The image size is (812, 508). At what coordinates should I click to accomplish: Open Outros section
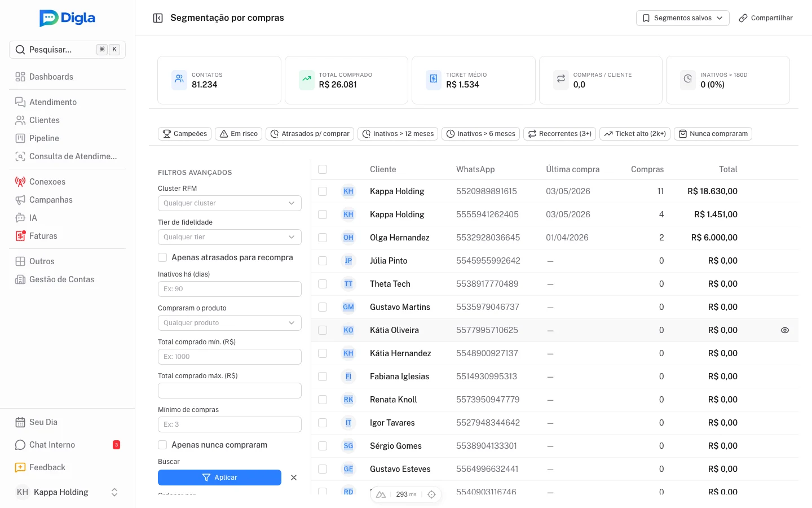[x=67, y=261]
